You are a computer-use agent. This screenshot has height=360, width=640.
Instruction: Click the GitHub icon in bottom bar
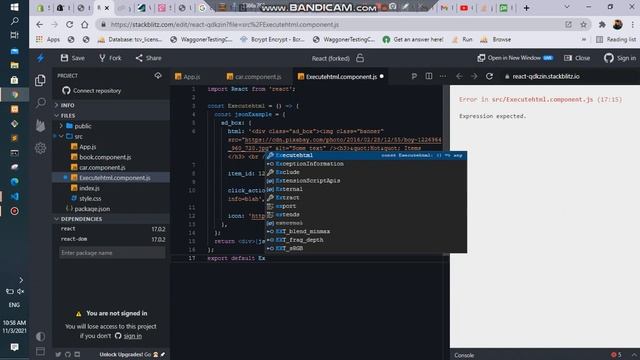(x=68, y=354)
